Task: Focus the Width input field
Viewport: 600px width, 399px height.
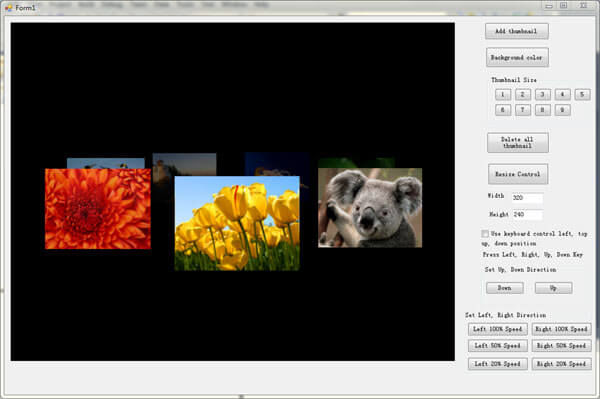Action: click(527, 197)
